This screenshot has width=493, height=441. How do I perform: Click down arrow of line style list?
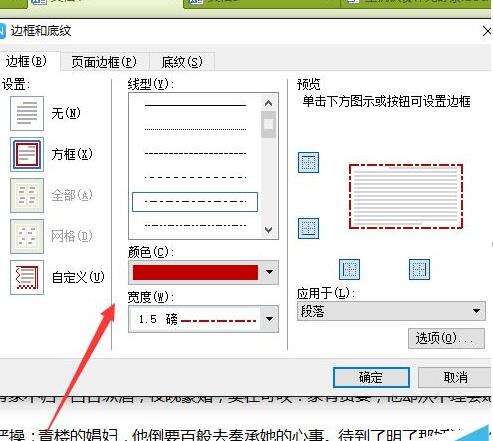[269, 230]
